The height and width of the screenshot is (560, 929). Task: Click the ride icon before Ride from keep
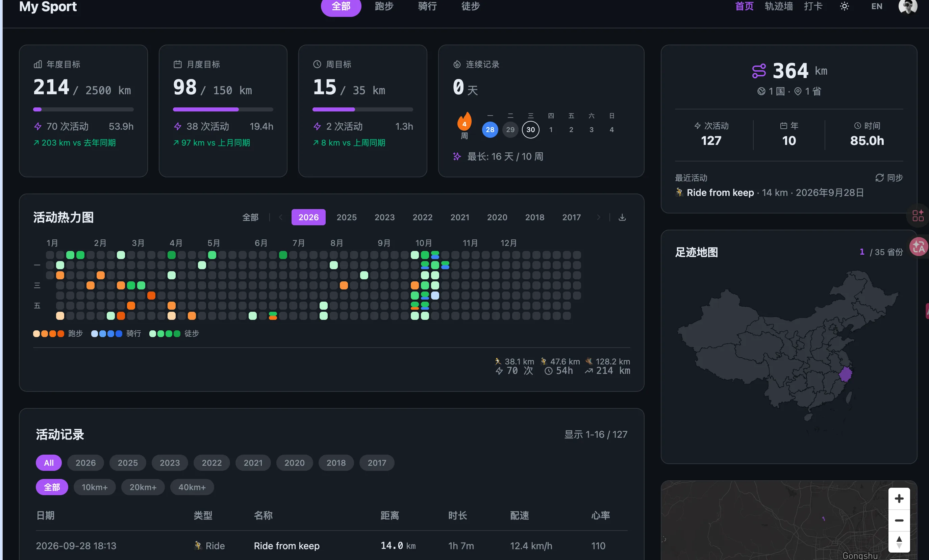(x=679, y=193)
